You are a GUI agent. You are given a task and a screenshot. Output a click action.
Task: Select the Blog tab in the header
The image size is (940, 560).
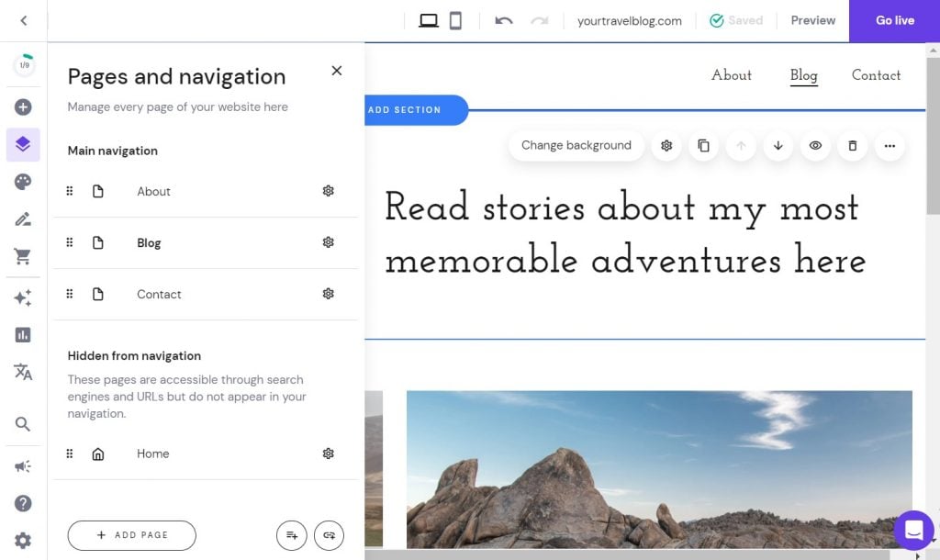pyautogui.click(x=803, y=75)
